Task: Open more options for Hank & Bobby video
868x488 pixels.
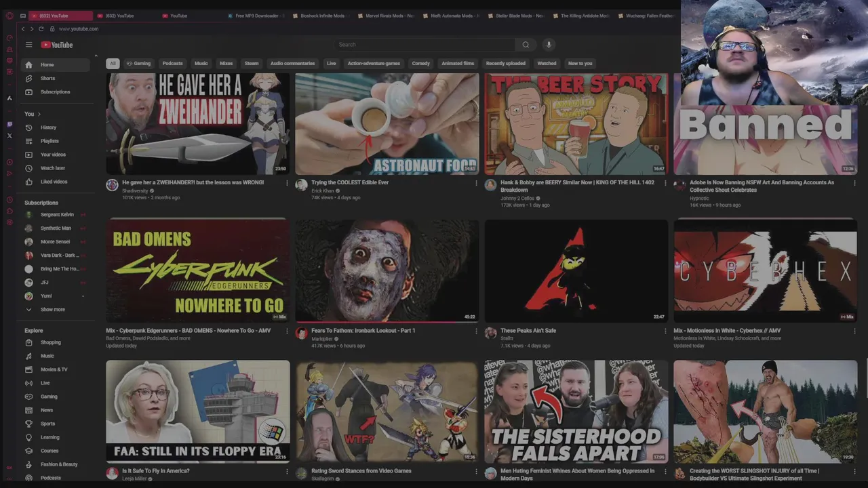Action: [x=665, y=183]
